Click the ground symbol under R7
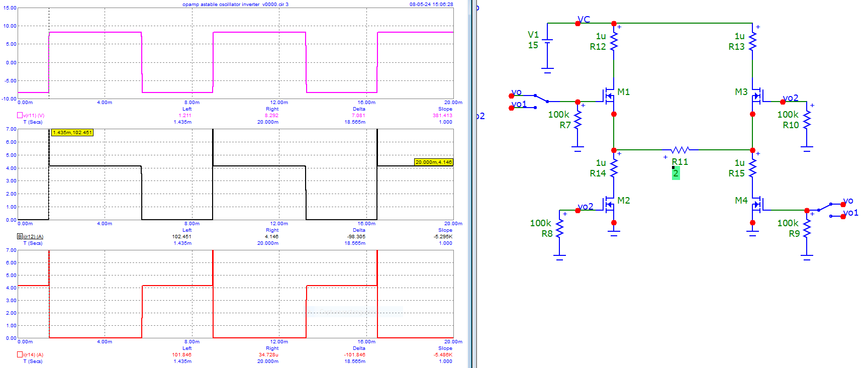Viewport: 868px width, 368px height. 577,149
